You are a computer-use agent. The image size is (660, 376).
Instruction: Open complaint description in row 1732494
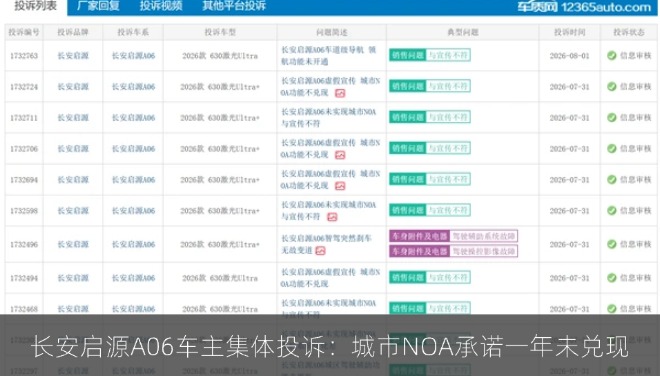click(330, 278)
